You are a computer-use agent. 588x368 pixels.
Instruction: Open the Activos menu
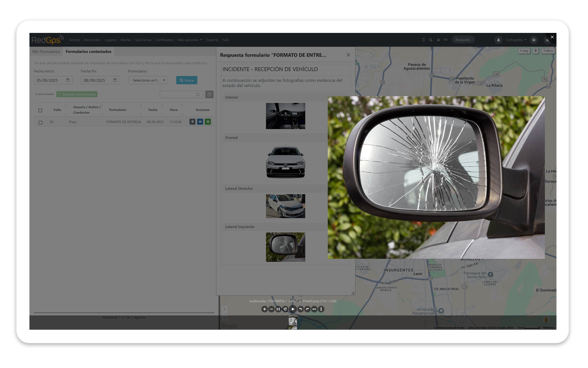tap(74, 40)
